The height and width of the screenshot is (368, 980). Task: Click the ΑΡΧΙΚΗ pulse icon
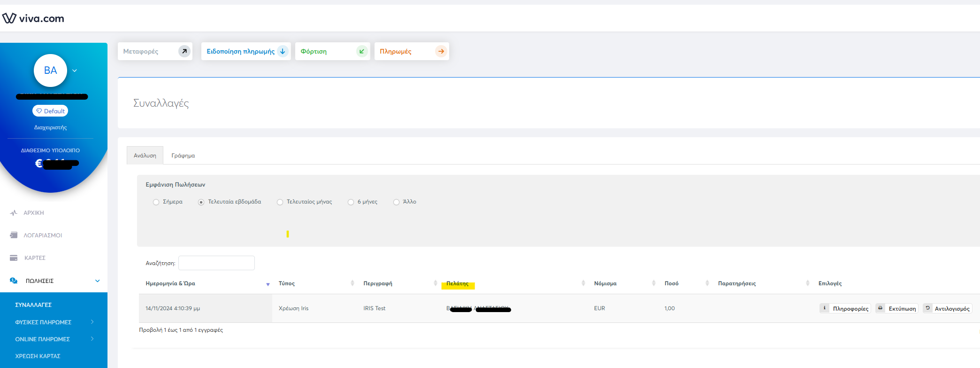pos(14,213)
